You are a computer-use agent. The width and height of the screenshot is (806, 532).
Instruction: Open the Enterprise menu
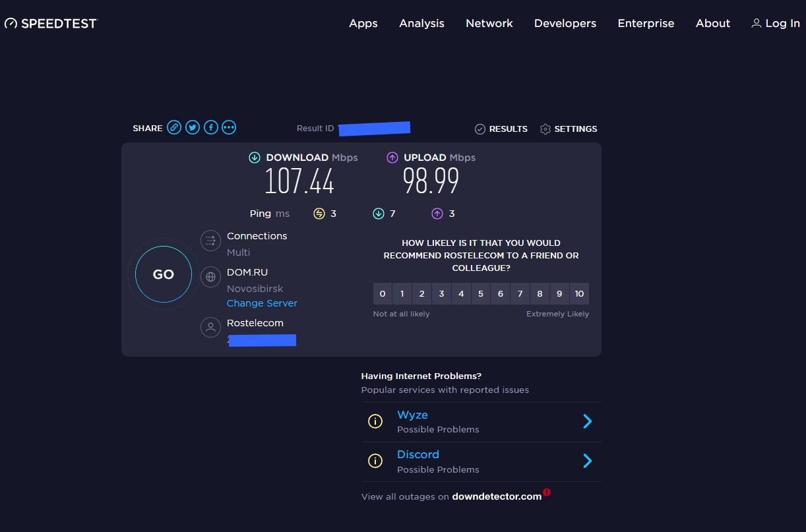pos(646,23)
